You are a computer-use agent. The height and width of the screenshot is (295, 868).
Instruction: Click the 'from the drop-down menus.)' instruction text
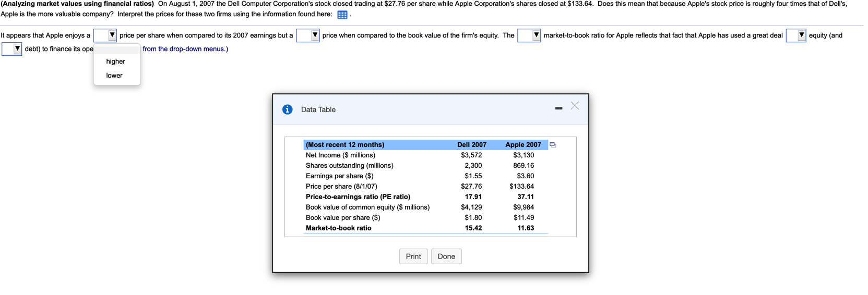[185, 49]
